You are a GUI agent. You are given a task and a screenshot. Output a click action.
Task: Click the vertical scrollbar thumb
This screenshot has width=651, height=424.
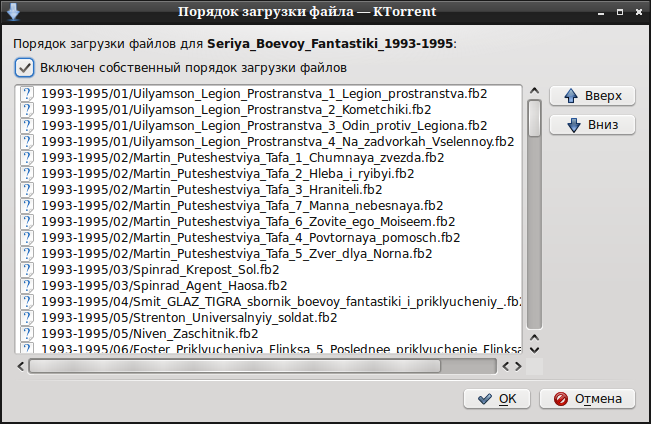(x=534, y=118)
